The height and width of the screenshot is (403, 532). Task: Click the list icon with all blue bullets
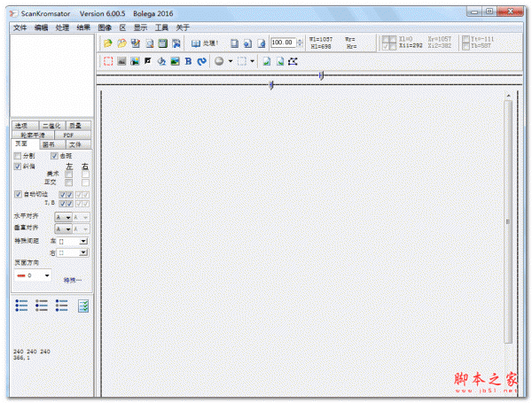tap(21, 306)
